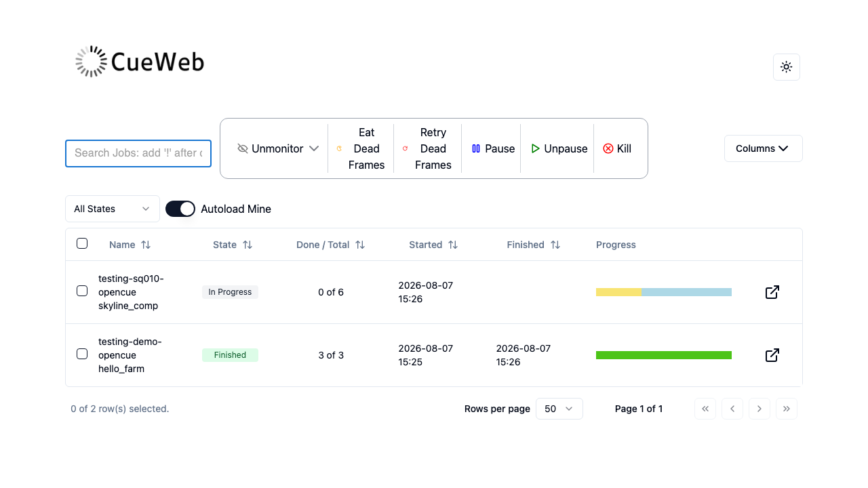Click the Autoload Mine label
This screenshot has width=868, height=488.
(236, 209)
